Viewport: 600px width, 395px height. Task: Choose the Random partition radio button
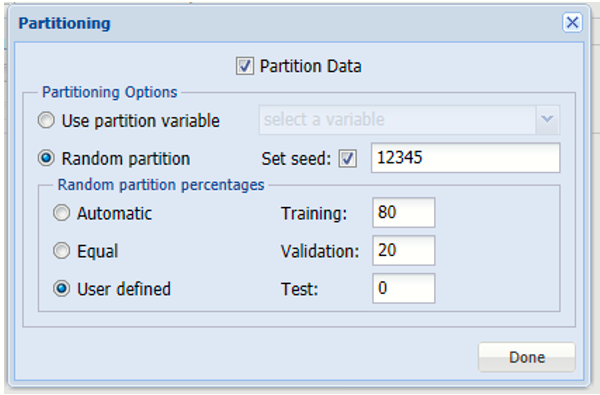(46, 158)
